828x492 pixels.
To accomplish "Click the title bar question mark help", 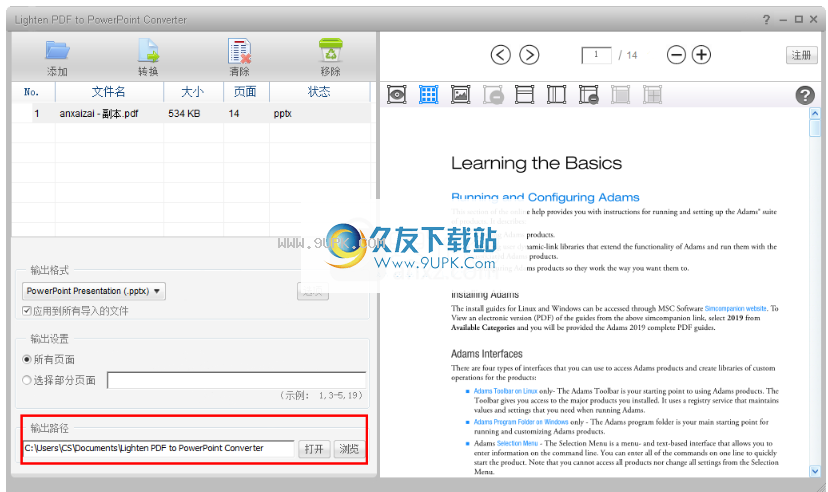I will coord(766,20).
